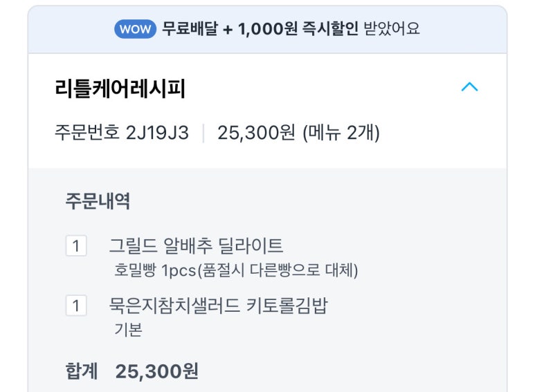This screenshot has width=535, height=392.
Task: Click quantity box for 그릴드 알배추 딜라이트
Action: (x=76, y=246)
